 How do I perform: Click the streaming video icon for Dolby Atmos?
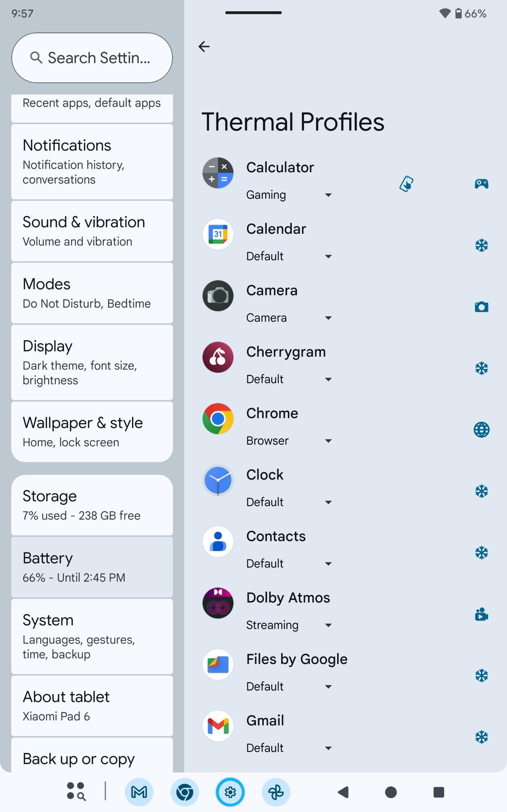pyautogui.click(x=481, y=614)
